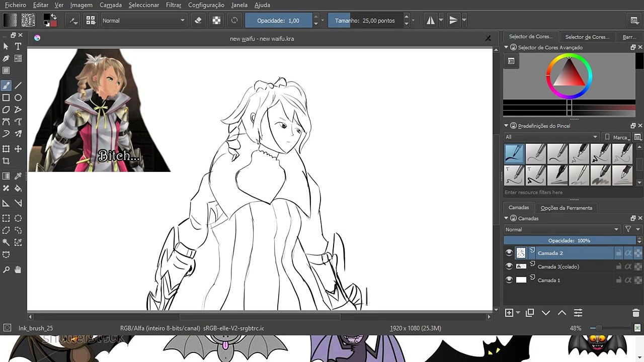The image size is (644, 362).
Task: Open Tamanho slider options arrow
Action: 413,21
